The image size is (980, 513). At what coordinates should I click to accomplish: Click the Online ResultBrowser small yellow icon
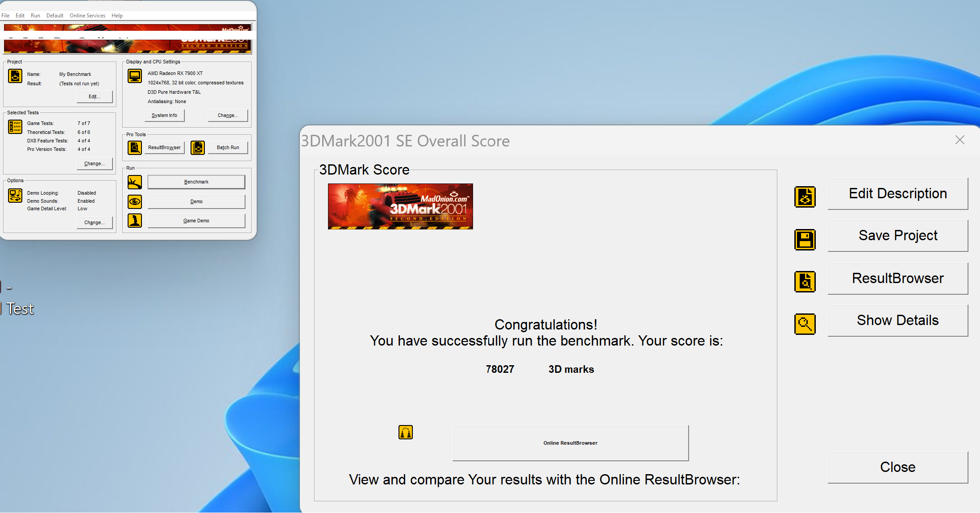(x=405, y=432)
